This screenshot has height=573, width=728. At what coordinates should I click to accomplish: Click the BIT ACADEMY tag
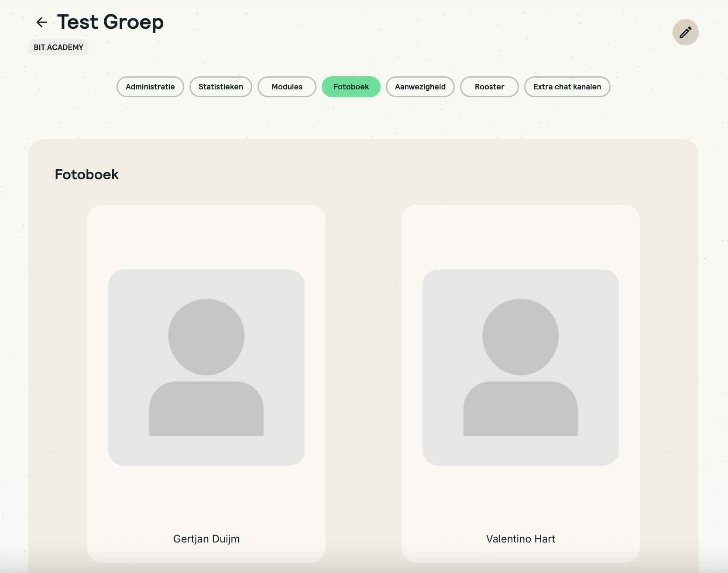(x=58, y=48)
